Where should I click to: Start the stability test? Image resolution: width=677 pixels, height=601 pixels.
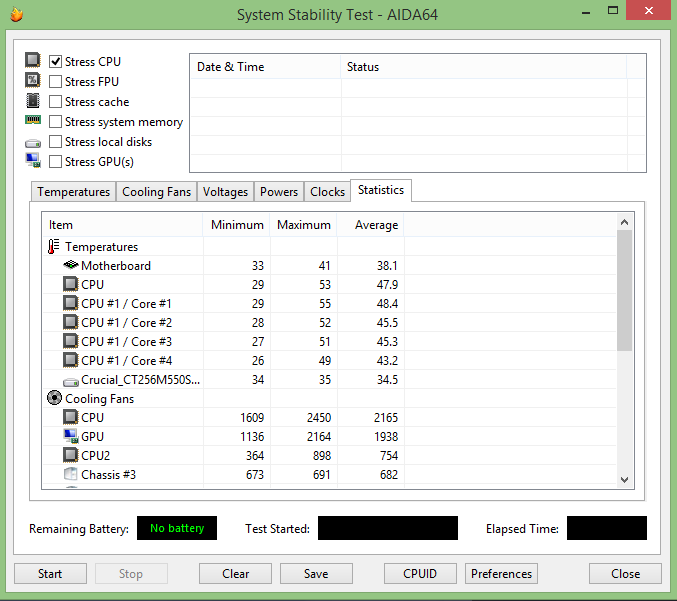coord(50,574)
